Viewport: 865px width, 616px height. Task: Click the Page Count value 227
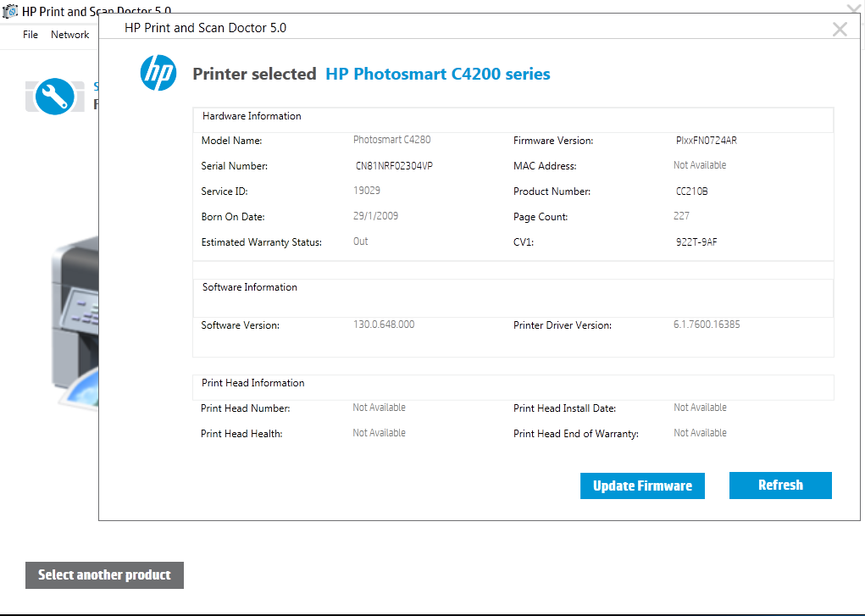tap(680, 216)
